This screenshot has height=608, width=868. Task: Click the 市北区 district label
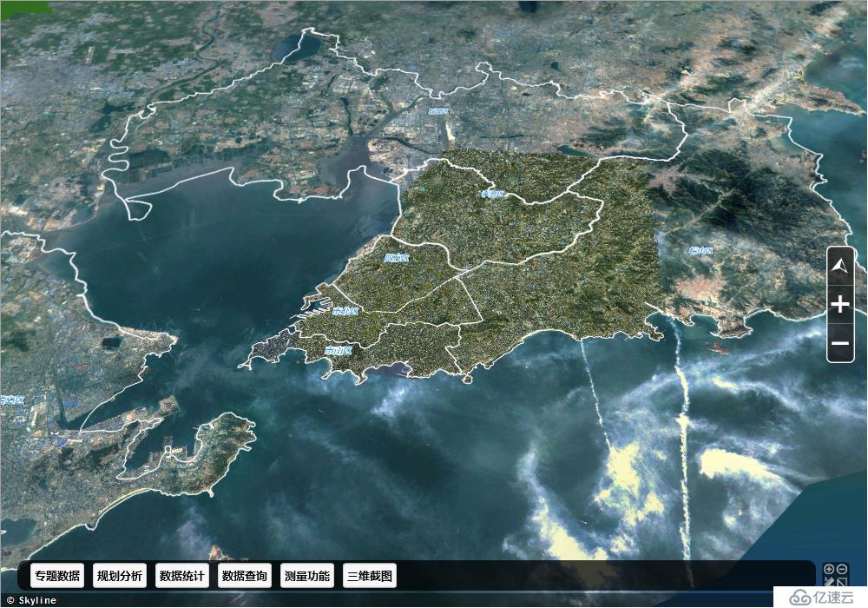click(345, 311)
